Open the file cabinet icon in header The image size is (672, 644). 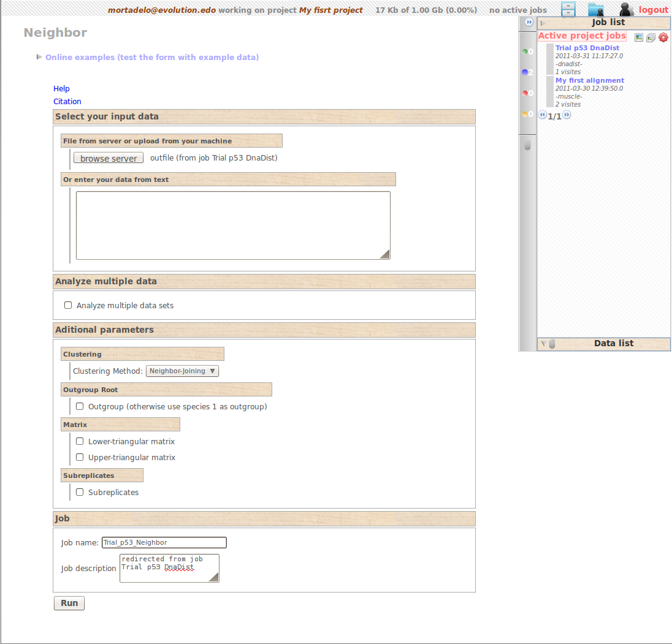568,9
